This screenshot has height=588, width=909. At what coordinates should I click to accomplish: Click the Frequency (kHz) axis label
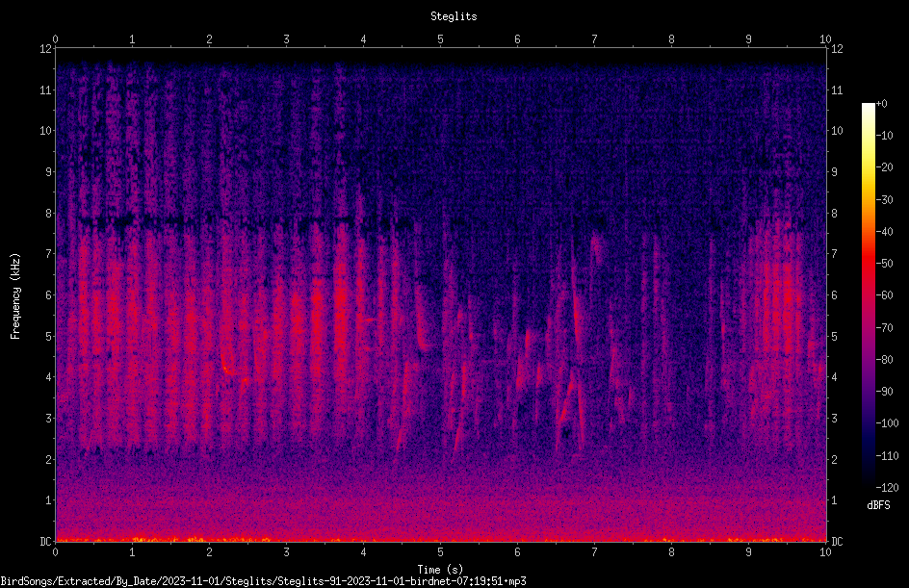(15, 296)
